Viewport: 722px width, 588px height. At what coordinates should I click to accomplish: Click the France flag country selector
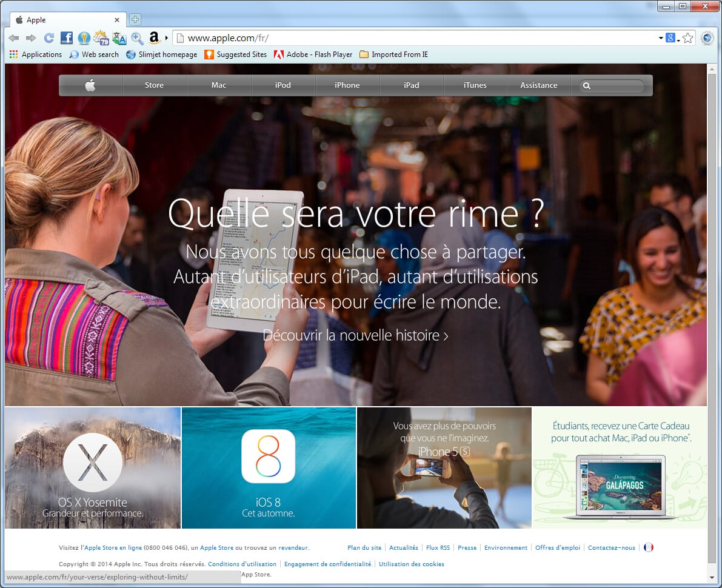click(648, 547)
